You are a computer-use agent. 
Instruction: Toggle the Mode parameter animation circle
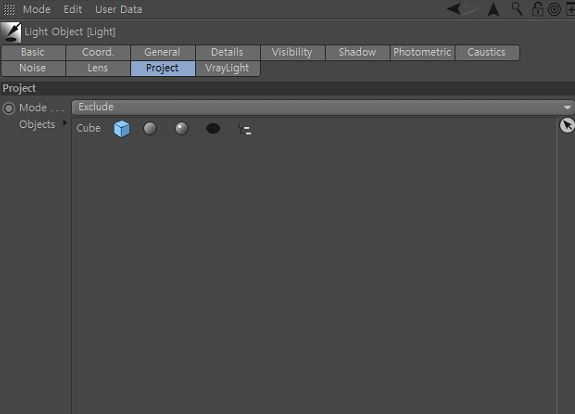pyautogui.click(x=9, y=108)
